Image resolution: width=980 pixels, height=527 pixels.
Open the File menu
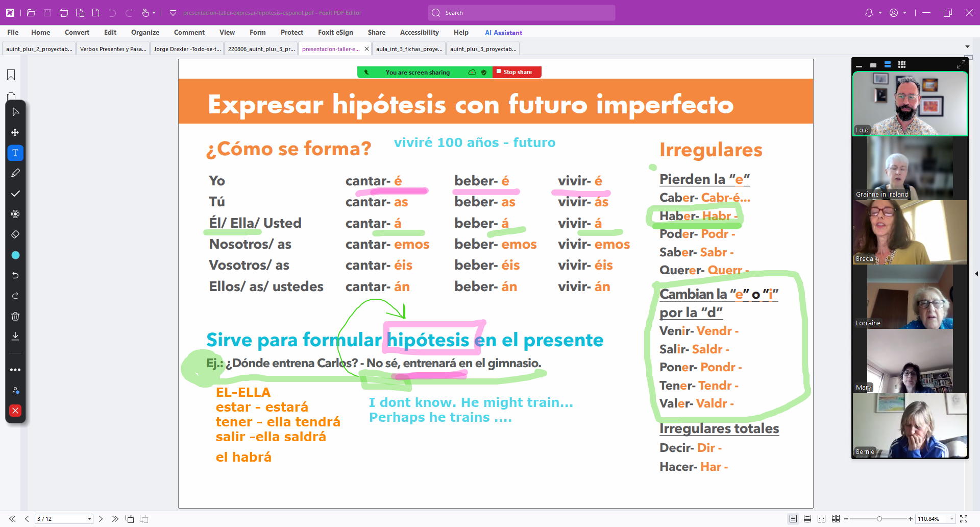pyautogui.click(x=13, y=32)
